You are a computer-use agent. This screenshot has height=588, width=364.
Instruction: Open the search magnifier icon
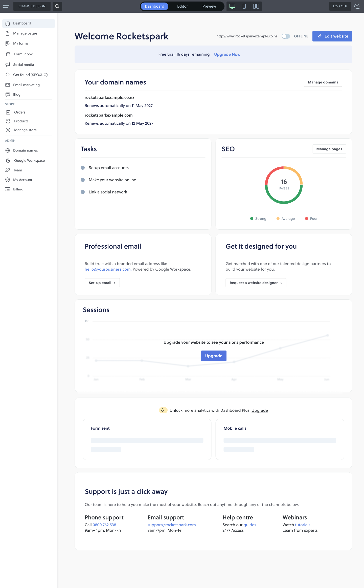(x=57, y=6)
